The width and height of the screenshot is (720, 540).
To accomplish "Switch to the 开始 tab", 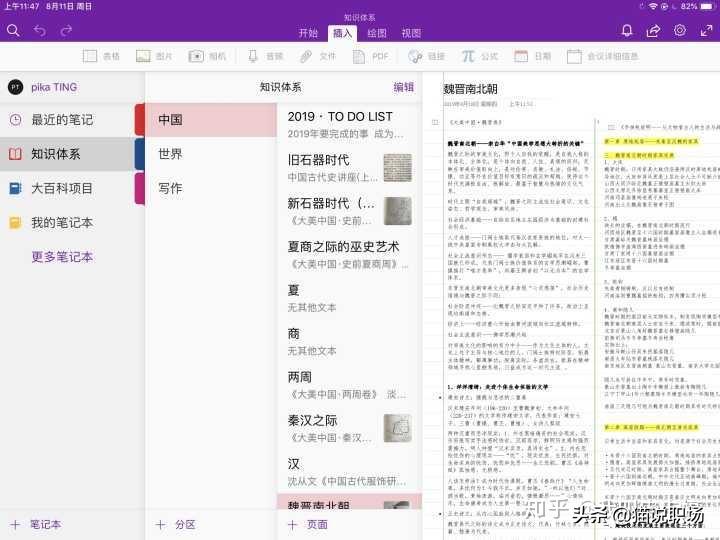I will [308, 33].
